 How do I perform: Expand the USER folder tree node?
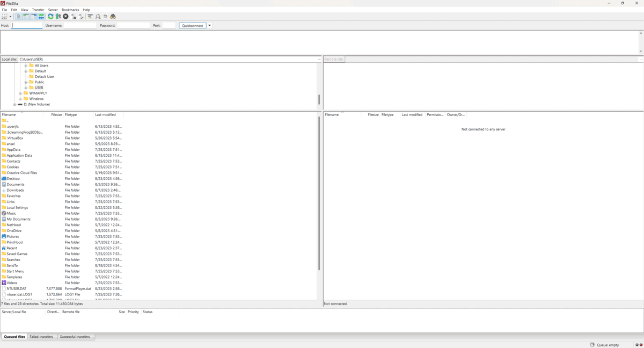point(25,88)
